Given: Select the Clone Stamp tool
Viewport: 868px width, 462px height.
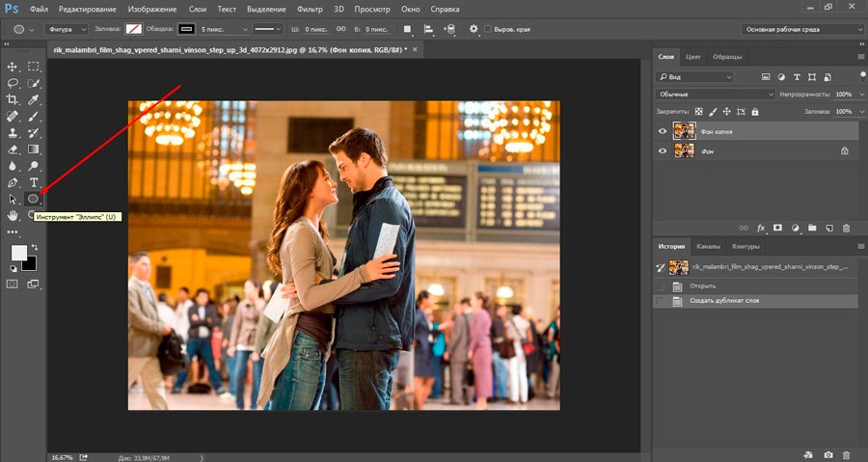Looking at the screenshot, I should tap(13, 133).
